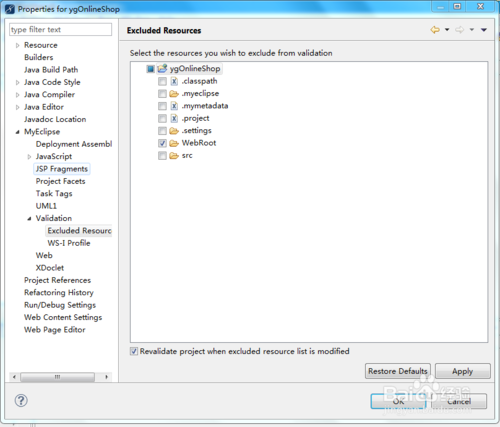Screen dimensions: 500x427
Task: Select Web under MyEclipse
Action: click(44, 255)
